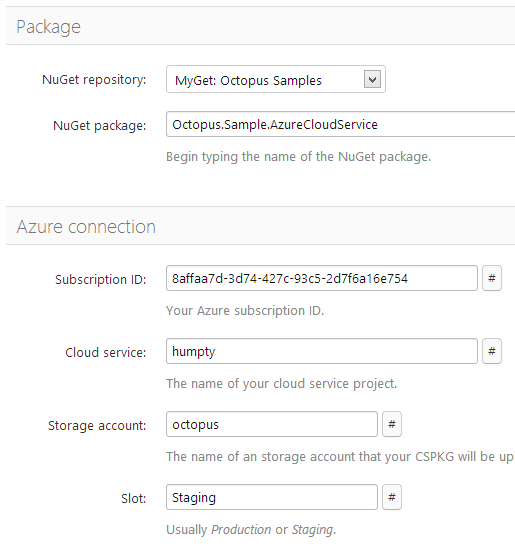This screenshot has width=515, height=547.
Task: Click the storage account CSPKG hint text
Action: tap(340, 457)
